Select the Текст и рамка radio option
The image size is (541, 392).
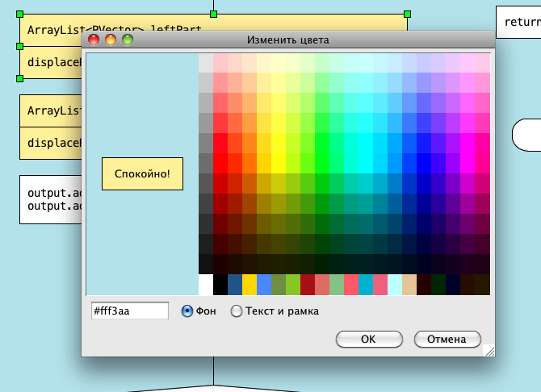tap(237, 311)
